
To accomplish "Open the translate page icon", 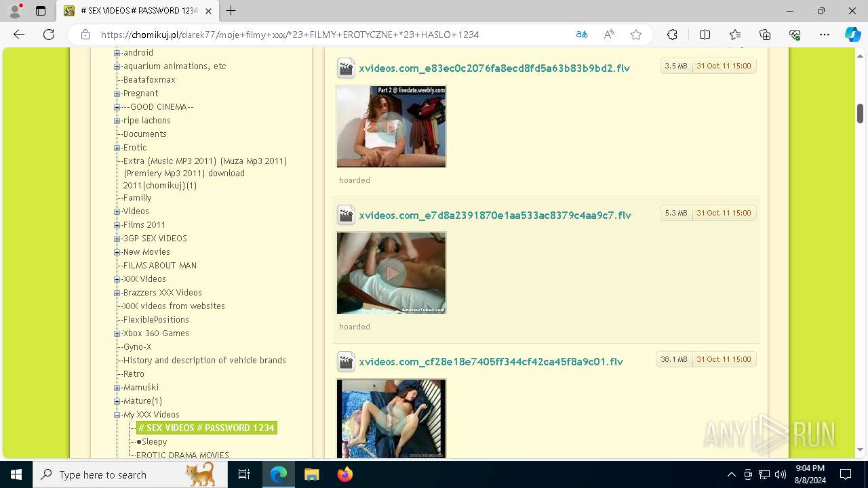I will tap(582, 35).
